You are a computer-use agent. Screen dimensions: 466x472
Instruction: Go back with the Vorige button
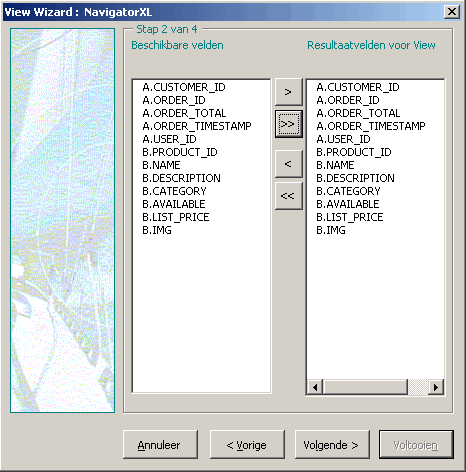(x=247, y=445)
